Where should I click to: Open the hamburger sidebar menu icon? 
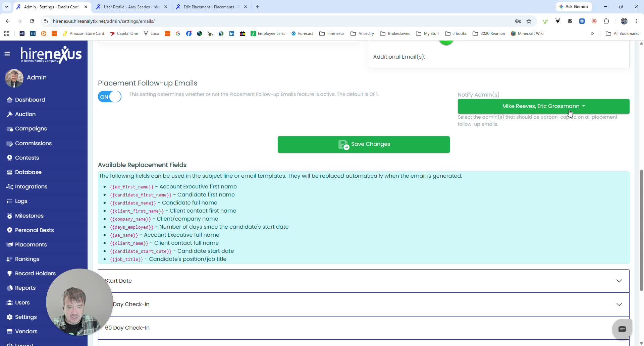7,54
